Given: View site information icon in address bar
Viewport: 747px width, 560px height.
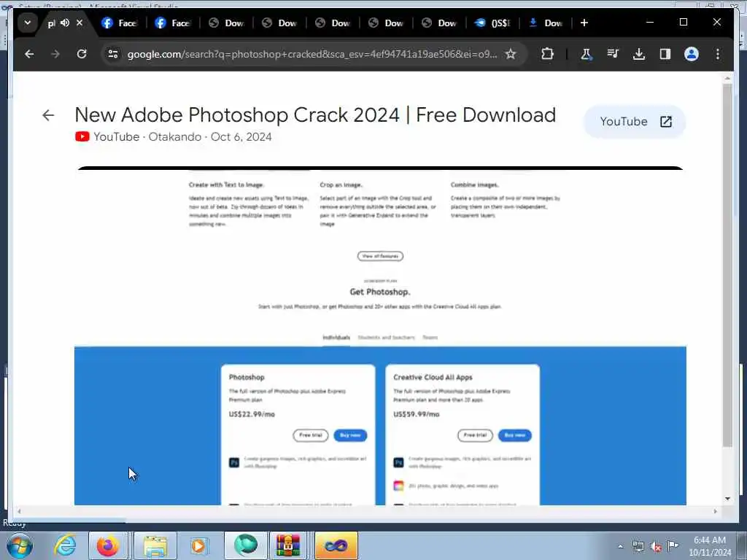Looking at the screenshot, I should [x=113, y=54].
